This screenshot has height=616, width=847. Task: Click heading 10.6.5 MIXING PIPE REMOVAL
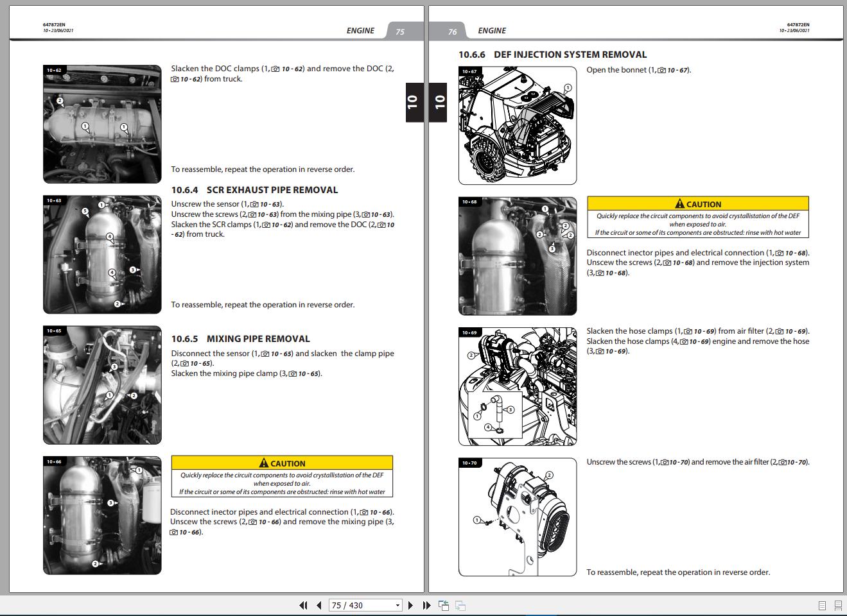coord(240,339)
